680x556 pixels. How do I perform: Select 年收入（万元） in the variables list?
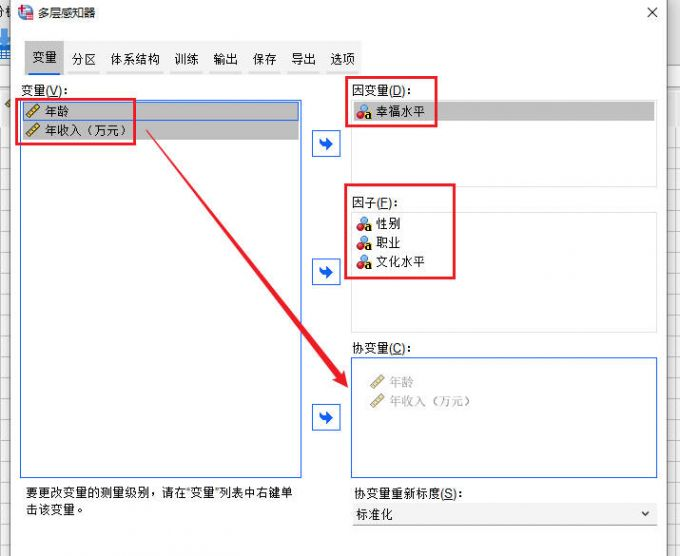click(87, 130)
